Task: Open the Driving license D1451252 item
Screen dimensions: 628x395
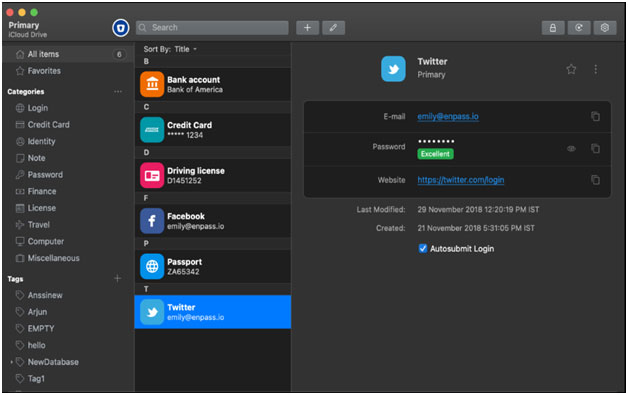Action: [x=213, y=175]
